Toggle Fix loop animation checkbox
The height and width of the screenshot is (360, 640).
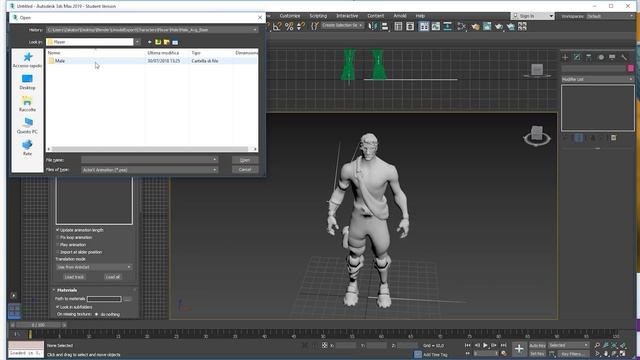coord(58,237)
